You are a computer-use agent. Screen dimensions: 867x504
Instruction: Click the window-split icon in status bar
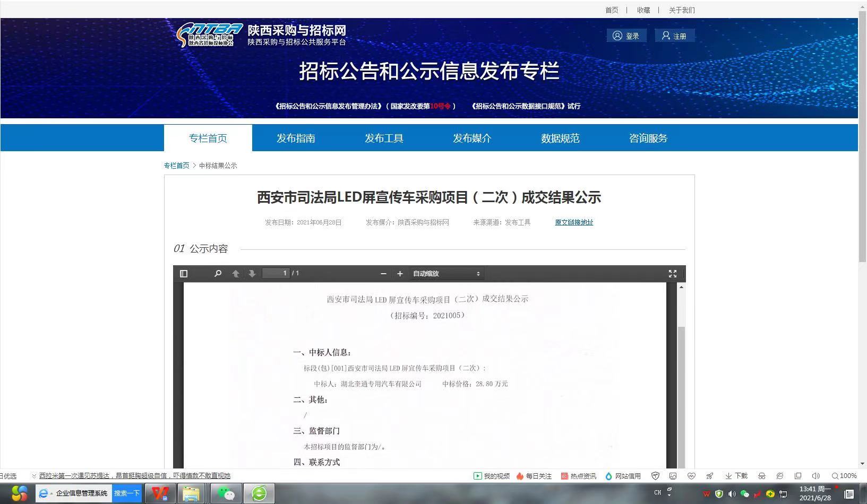pyautogui.click(x=797, y=476)
